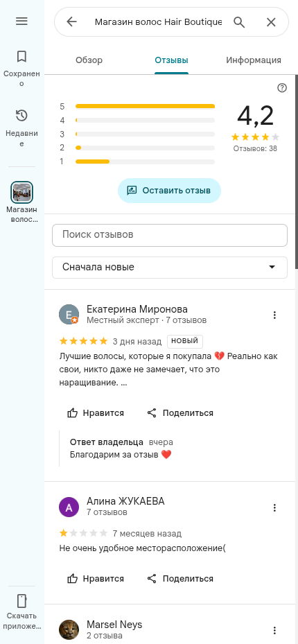Click Marsel Neys avatar photo
Image resolution: width=298 pixels, height=644 pixels.
(x=69, y=629)
